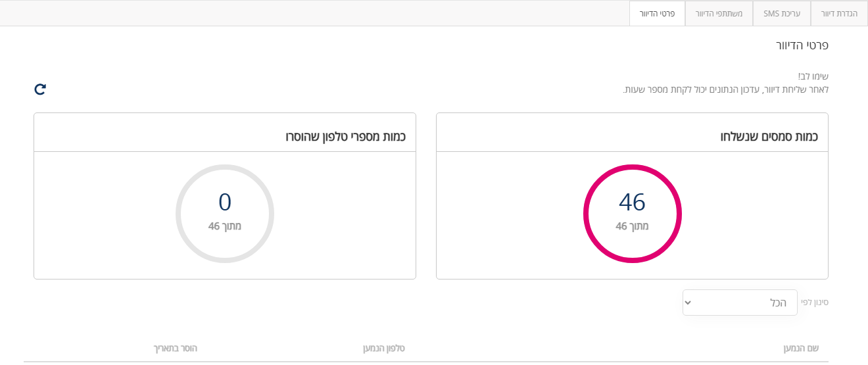The width and height of the screenshot is (868, 365).
Task: Click the grey removed-numbers progress ring
Action: (225, 214)
